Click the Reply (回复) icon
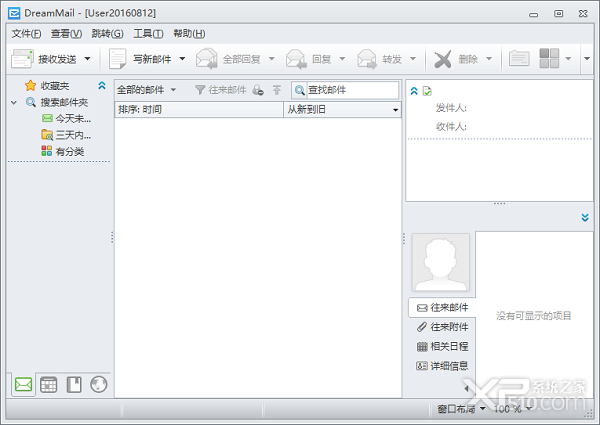 point(296,59)
